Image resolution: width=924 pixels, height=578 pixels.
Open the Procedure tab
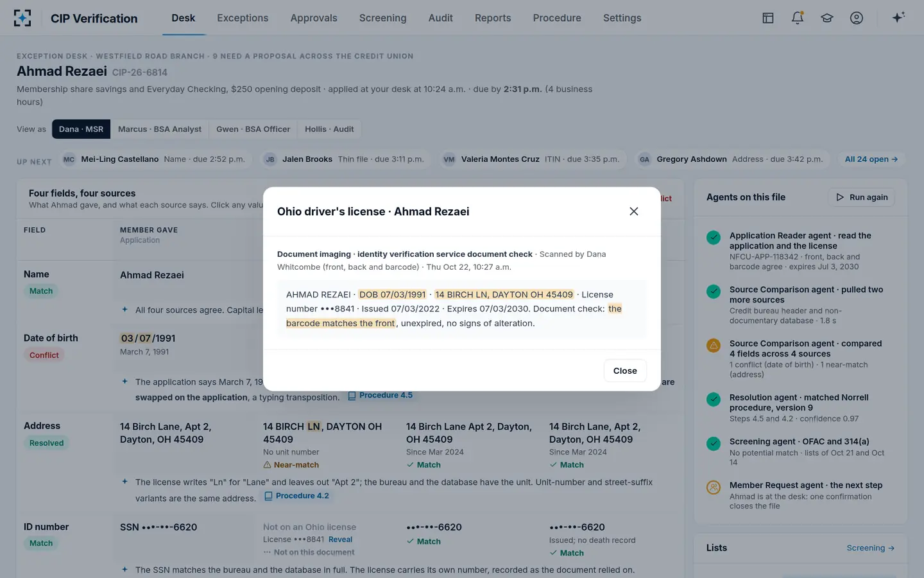[x=557, y=18]
